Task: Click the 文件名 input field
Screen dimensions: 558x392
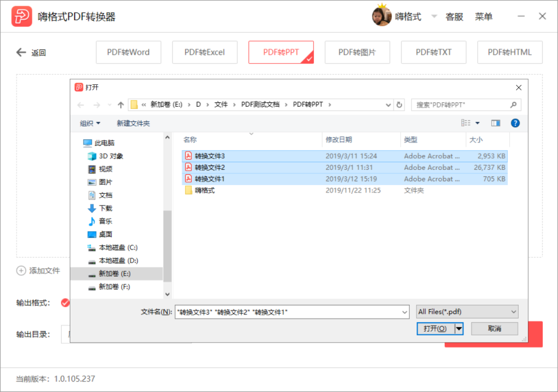Action: [x=292, y=313]
